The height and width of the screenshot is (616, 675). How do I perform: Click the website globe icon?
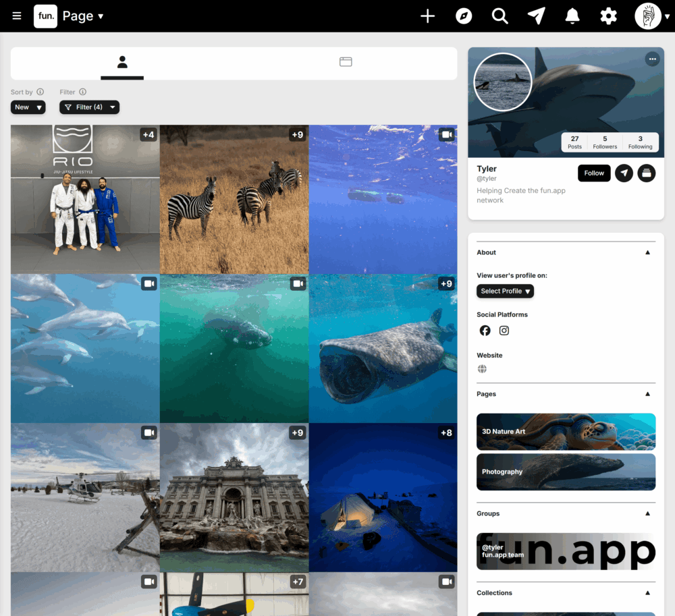point(482,369)
